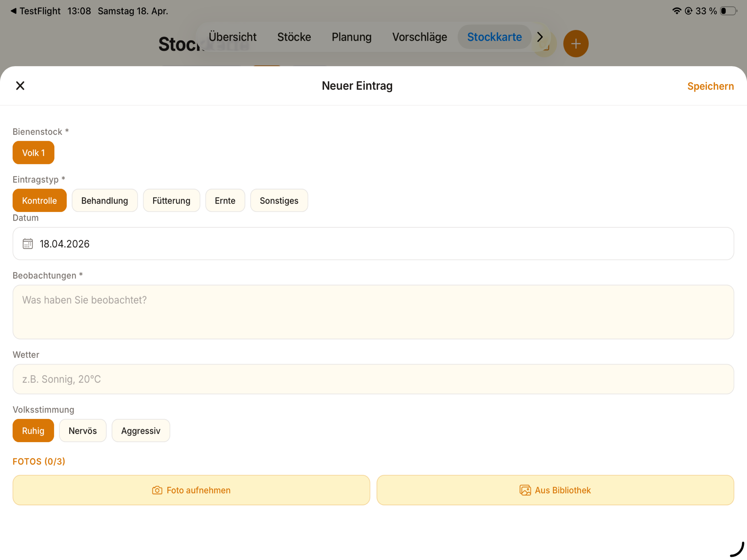Go back to TestFlight via status bar

click(36, 11)
